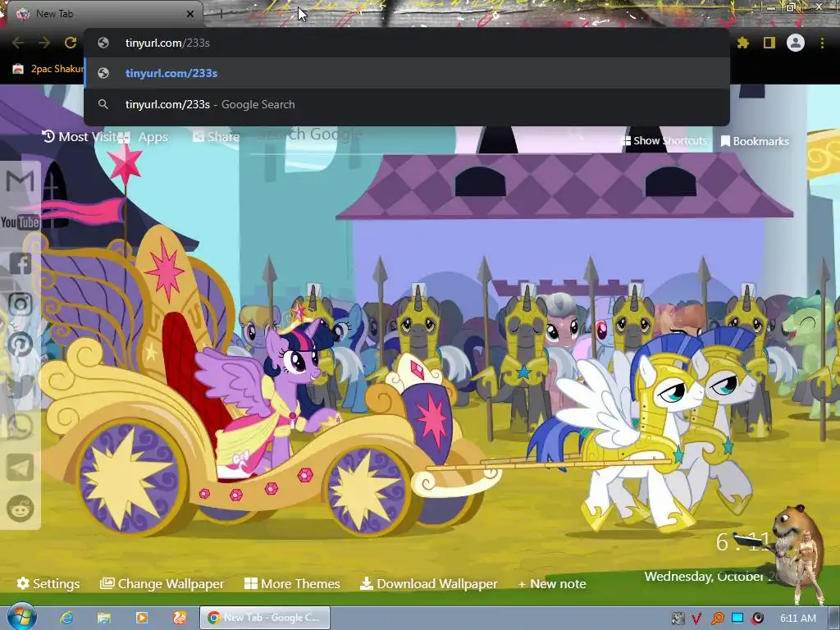Viewport: 840px width, 630px height.
Task: Click Download Wallpaper
Action: [428, 583]
